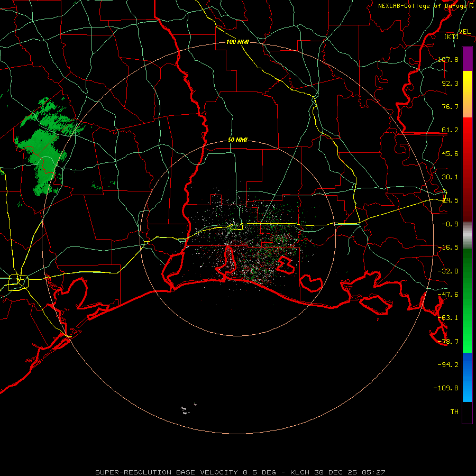Viewport: 476px width, 476px height.
Task: Select the -0.9 scale value
Action: pos(450,224)
